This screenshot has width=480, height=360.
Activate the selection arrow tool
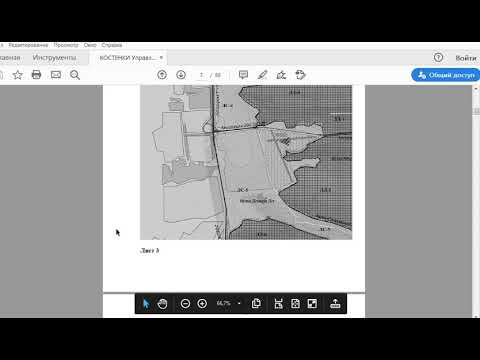pyautogui.click(x=146, y=304)
